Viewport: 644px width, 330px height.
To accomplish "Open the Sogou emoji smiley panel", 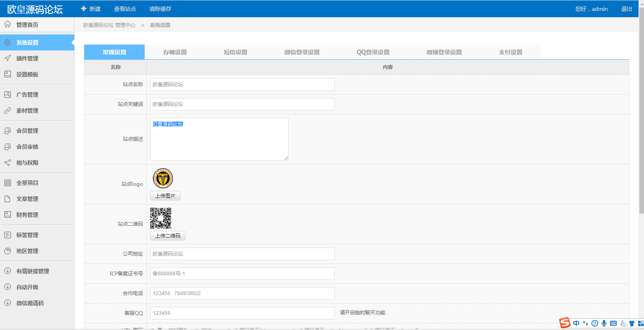I will 595,323.
